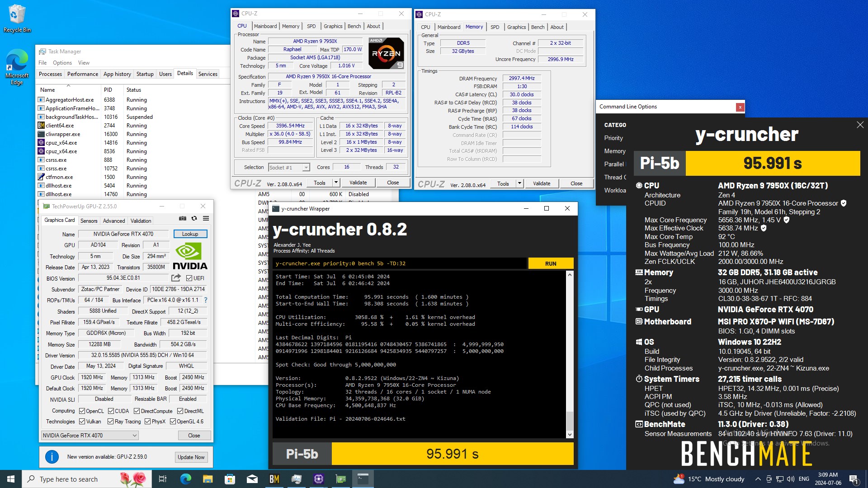This screenshot has width=868, height=488.
Task: Click the Windows Start button
Action: (11, 479)
